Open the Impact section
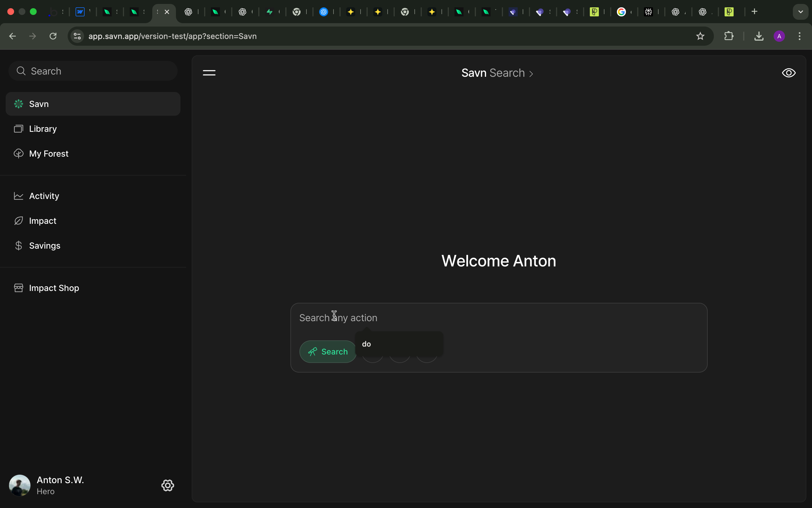Viewport: 812px width, 508px height. [93, 221]
